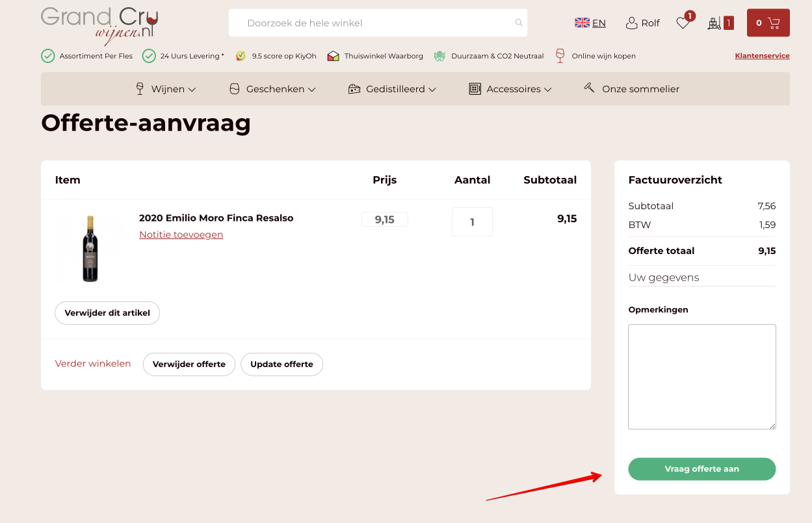Expand the Geschenken dropdown menu

tap(272, 89)
